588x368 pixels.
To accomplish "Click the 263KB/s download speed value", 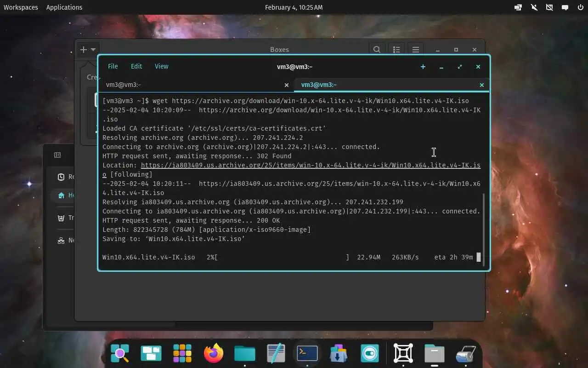I will coord(405,257).
